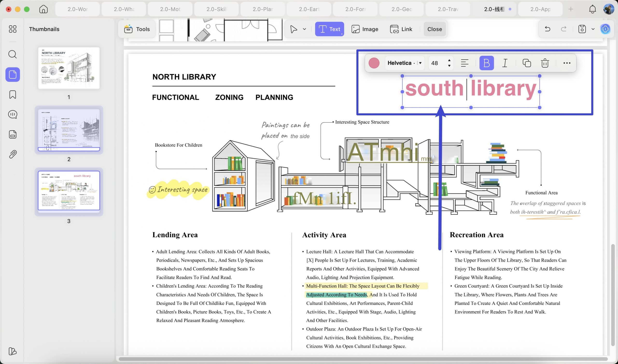Switch to the 2.0-Trav tab
618x364 pixels.
click(448, 9)
